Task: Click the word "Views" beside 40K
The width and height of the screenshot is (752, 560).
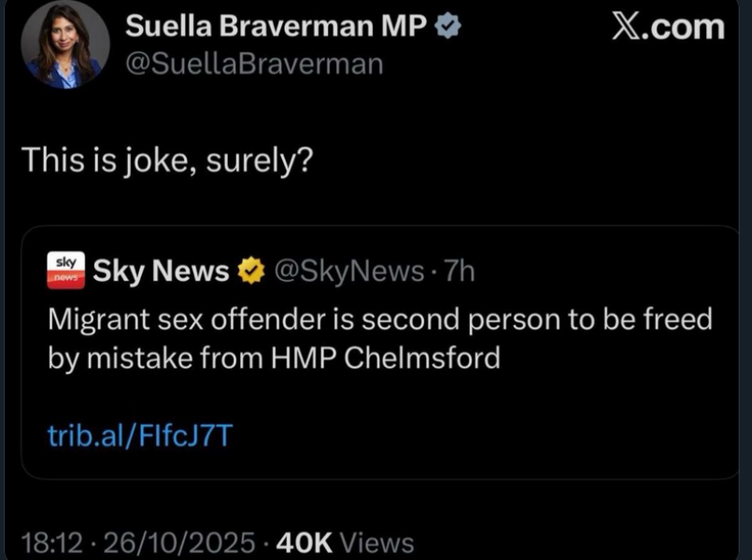Action: (376, 541)
